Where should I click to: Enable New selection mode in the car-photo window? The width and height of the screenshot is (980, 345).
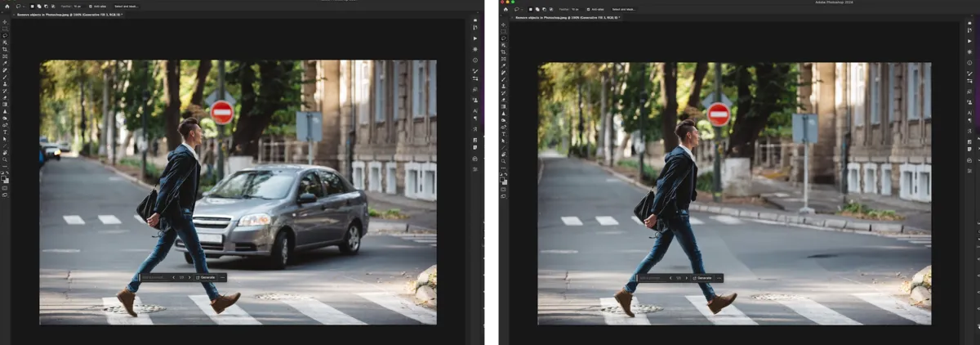(32, 7)
